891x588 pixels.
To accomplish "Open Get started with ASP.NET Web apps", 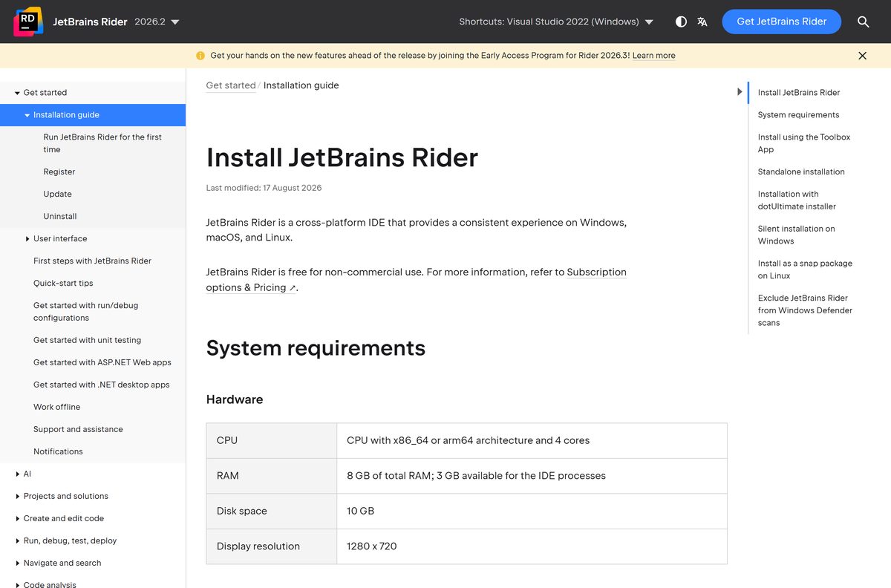I will pos(102,362).
